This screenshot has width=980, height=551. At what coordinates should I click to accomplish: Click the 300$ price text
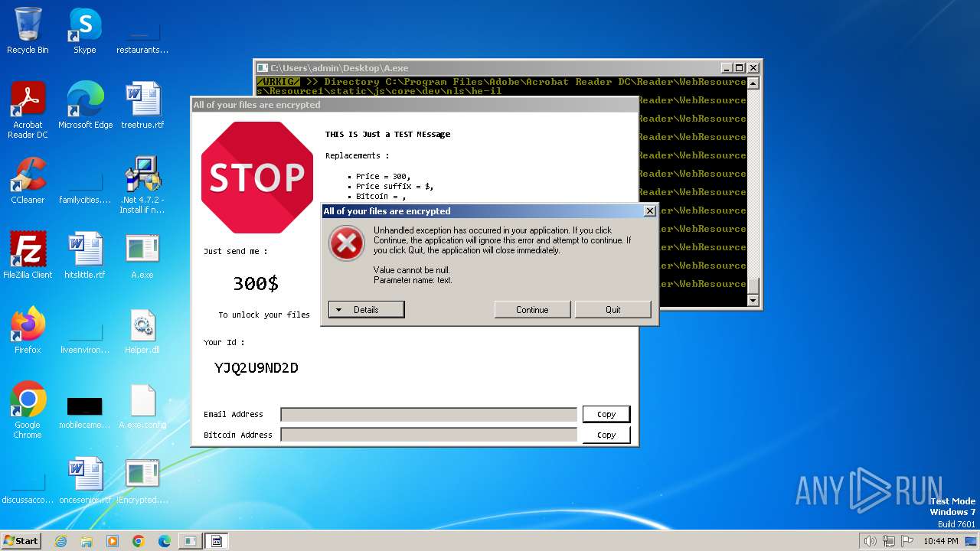pyautogui.click(x=256, y=283)
